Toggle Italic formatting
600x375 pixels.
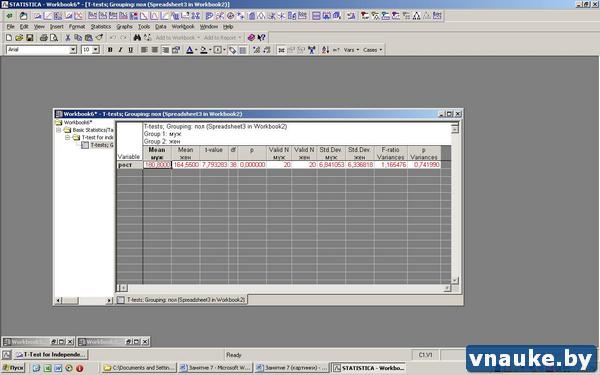pos(120,50)
